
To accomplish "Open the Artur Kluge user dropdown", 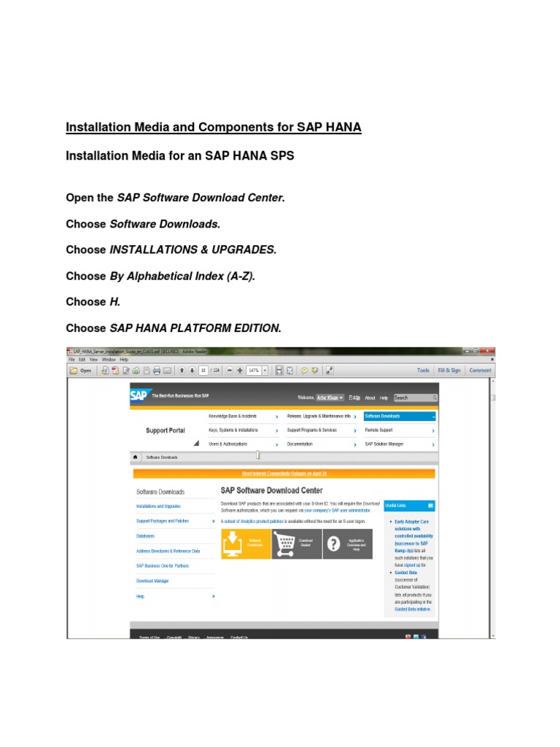I will pos(330,398).
